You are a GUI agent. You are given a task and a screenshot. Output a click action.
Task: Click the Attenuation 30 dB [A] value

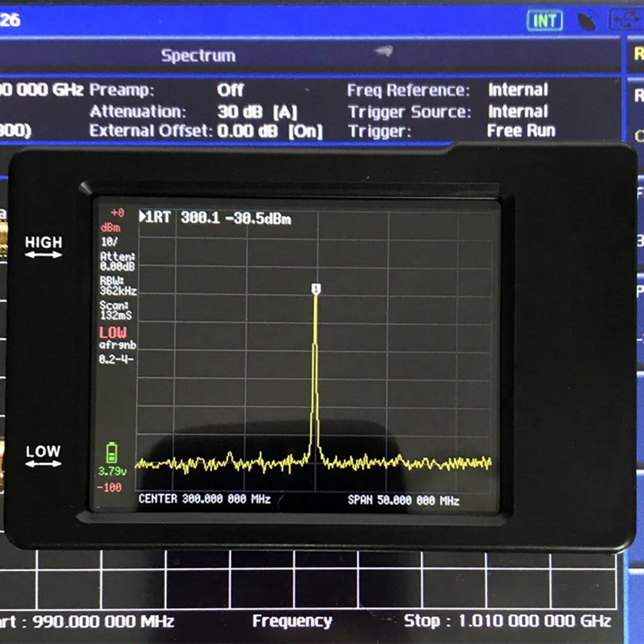tap(257, 111)
